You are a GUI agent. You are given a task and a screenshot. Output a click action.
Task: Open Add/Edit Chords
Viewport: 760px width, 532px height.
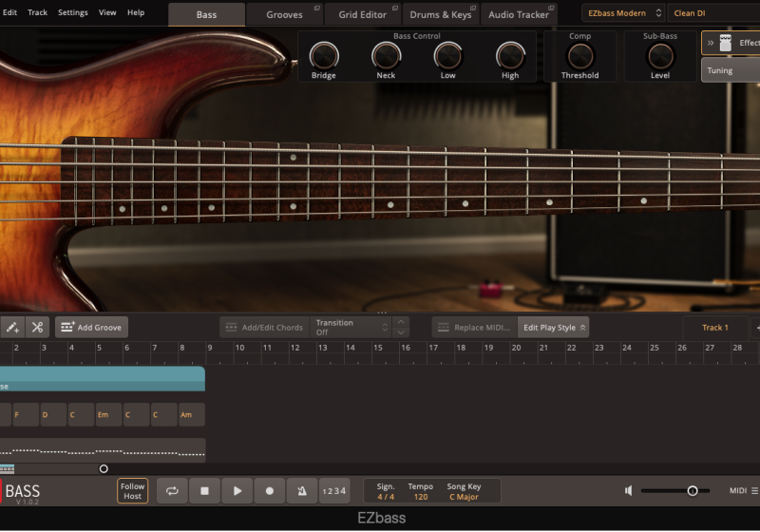(265, 328)
